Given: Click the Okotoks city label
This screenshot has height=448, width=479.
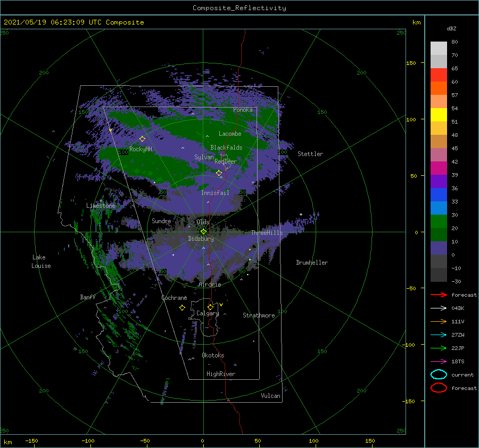Looking at the screenshot, I should (x=213, y=355).
